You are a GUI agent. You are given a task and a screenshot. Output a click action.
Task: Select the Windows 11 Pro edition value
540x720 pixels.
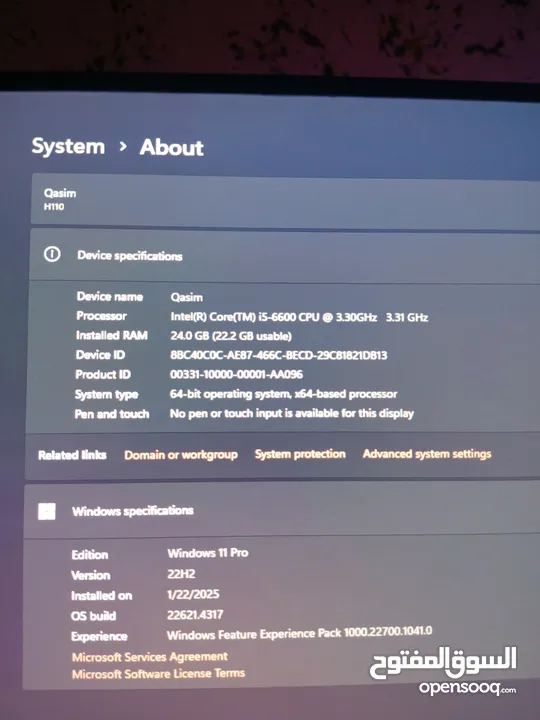point(208,553)
